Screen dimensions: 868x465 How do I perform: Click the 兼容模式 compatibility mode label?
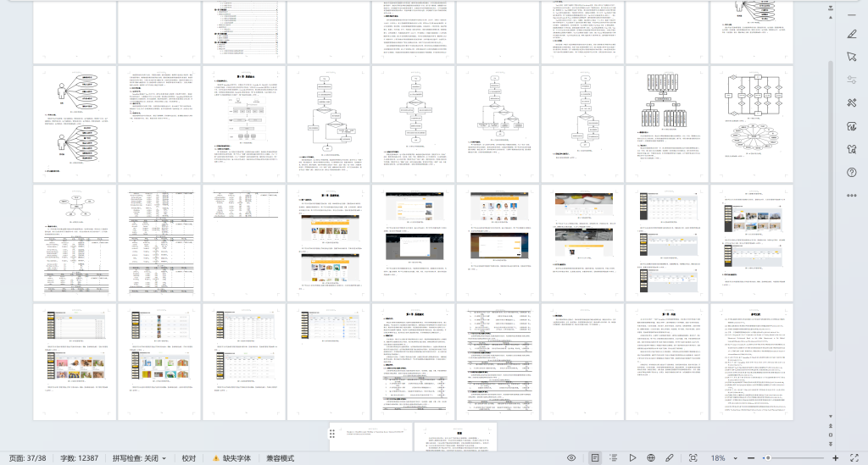pyautogui.click(x=280, y=458)
